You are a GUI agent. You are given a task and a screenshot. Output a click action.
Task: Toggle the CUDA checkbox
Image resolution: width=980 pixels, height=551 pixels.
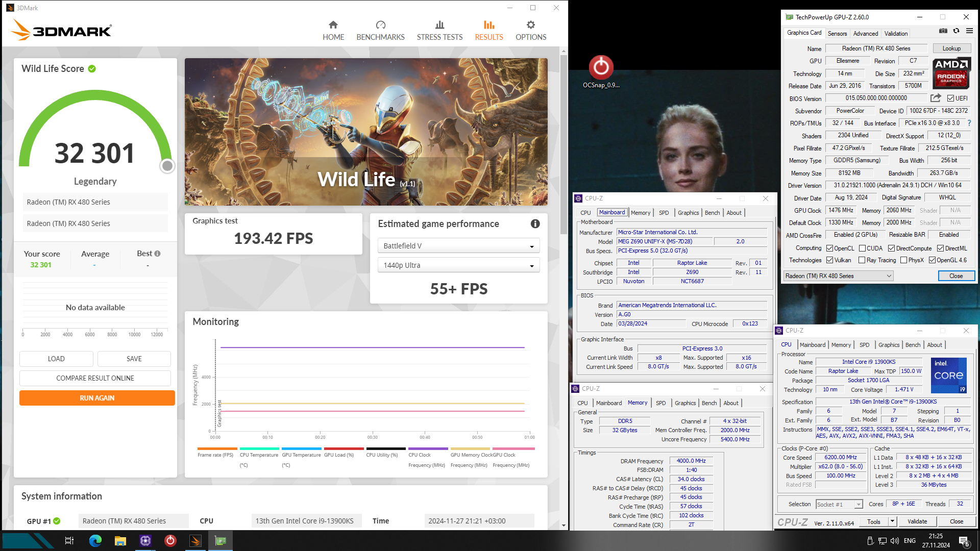[862, 248]
